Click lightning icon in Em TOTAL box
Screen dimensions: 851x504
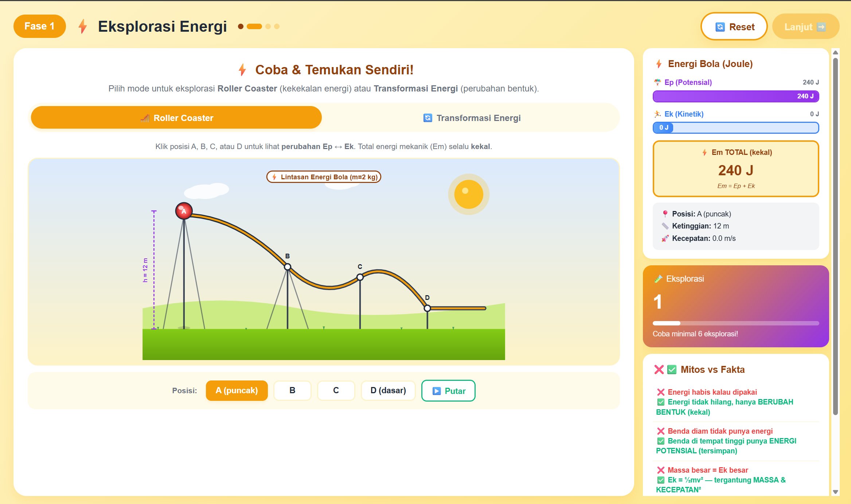[705, 152]
